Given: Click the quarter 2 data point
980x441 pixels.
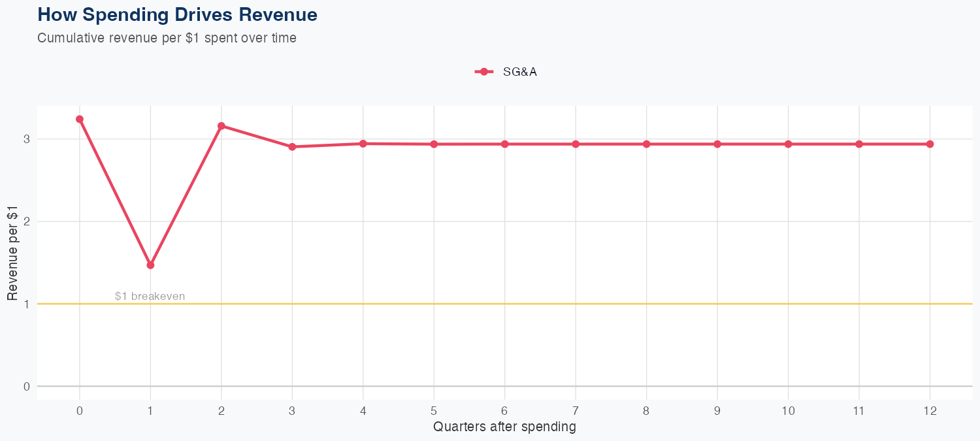Looking at the screenshot, I should [x=221, y=125].
